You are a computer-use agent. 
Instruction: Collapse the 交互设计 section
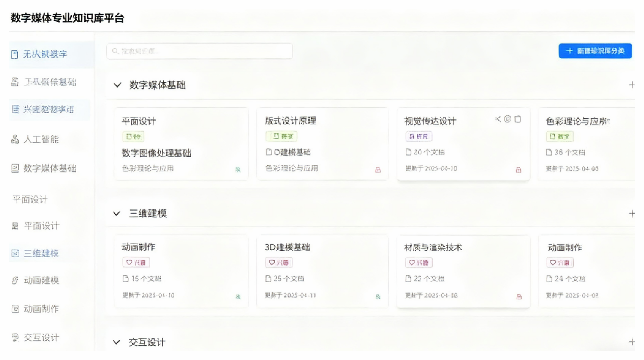pyautogui.click(x=117, y=342)
